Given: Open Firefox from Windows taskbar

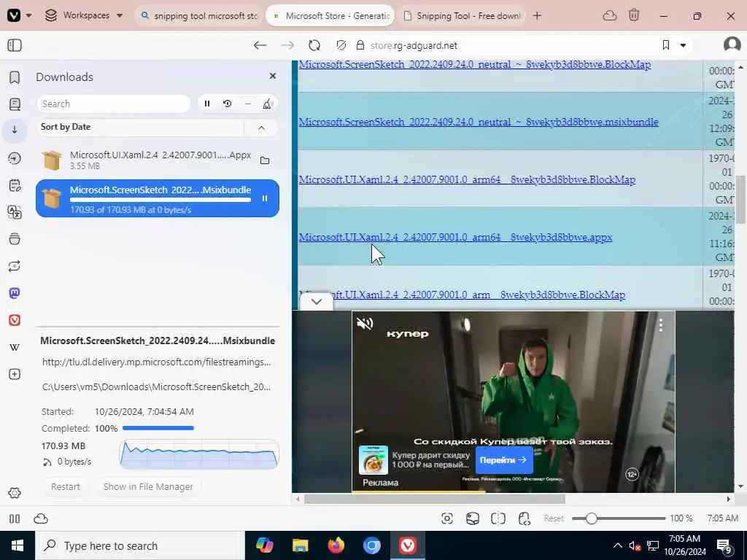Looking at the screenshot, I should point(336,545).
